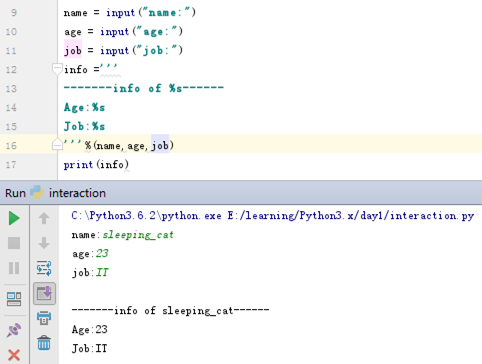Screen dimensions: 482x364
Task: Click the Restore layout icon
Action: (14, 299)
